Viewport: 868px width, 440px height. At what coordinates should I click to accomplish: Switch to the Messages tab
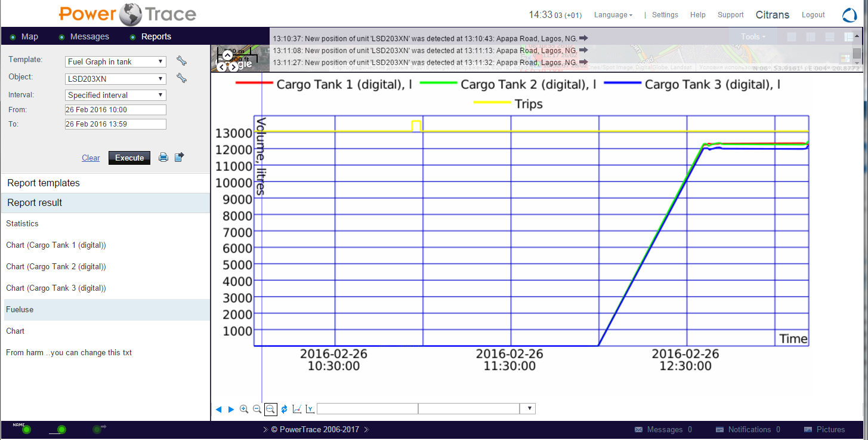(89, 36)
